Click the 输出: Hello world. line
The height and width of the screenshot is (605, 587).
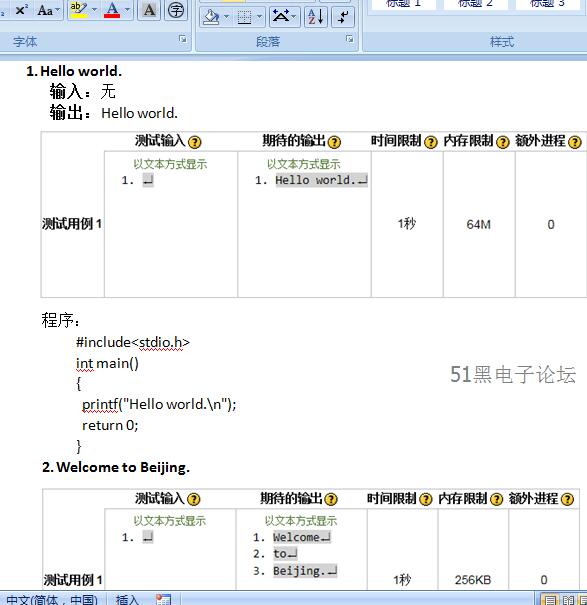[113, 113]
